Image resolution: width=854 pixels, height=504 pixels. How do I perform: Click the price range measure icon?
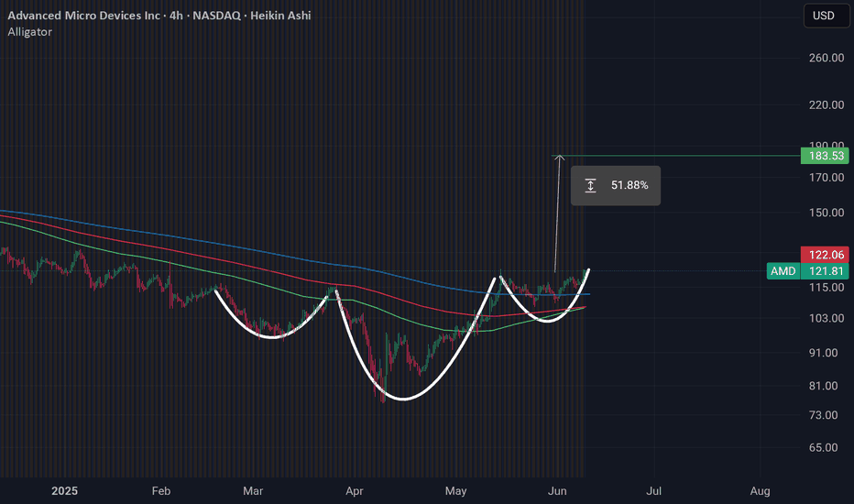[x=590, y=186]
